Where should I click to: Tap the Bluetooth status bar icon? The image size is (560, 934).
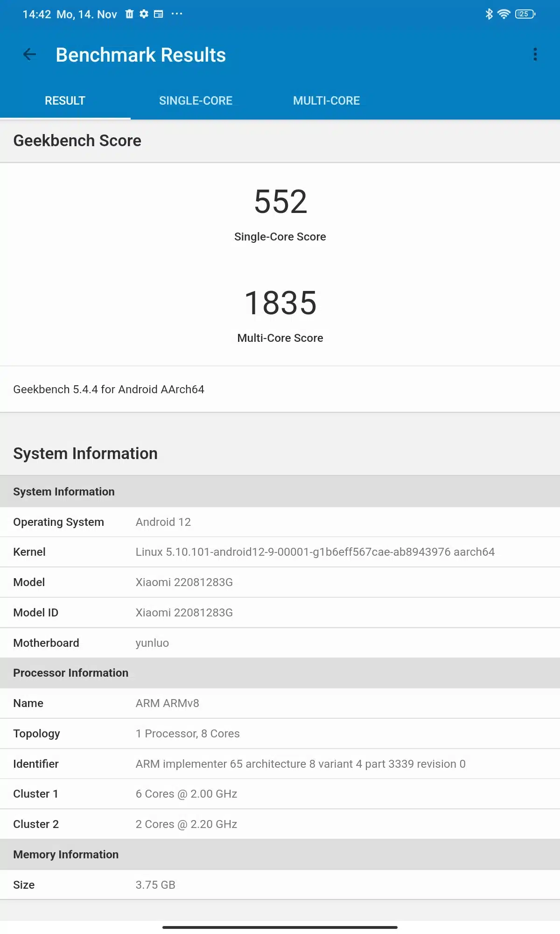tap(489, 14)
